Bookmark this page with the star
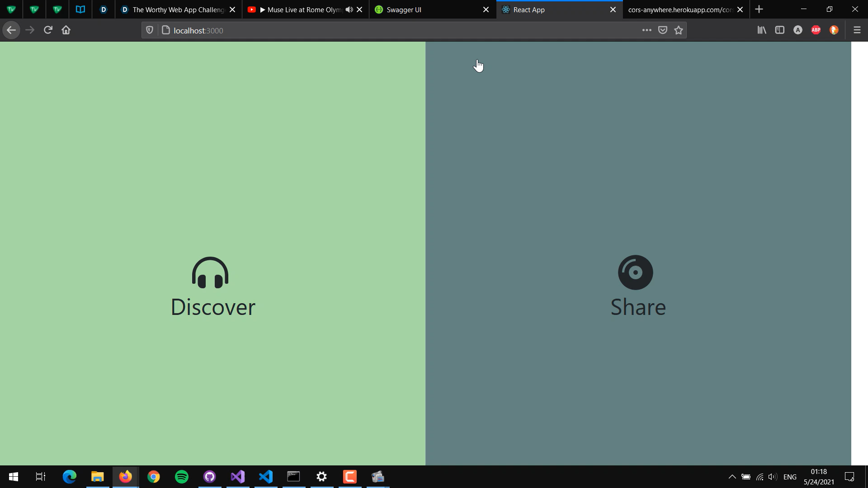 (x=679, y=30)
